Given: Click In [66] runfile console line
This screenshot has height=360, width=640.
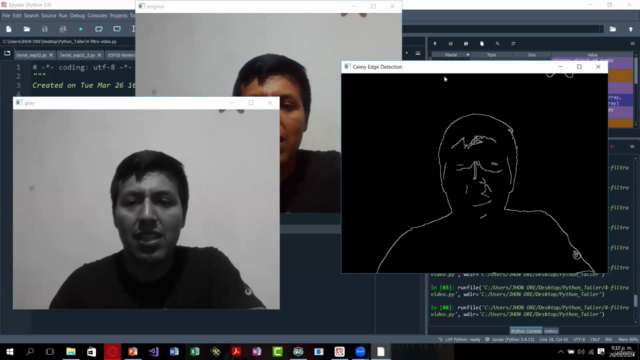Looking at the screenshot, I should tap(530, 311).
